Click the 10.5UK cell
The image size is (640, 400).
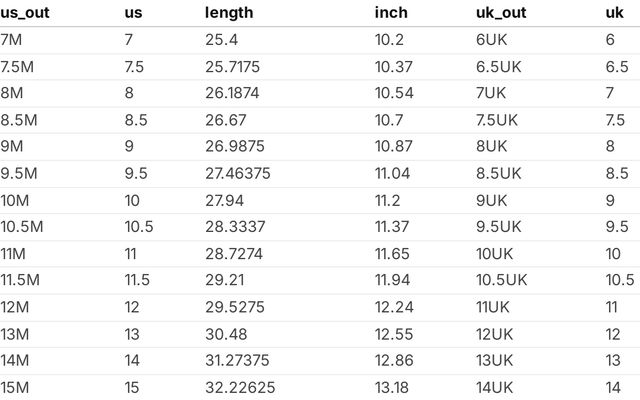point(502,280)
